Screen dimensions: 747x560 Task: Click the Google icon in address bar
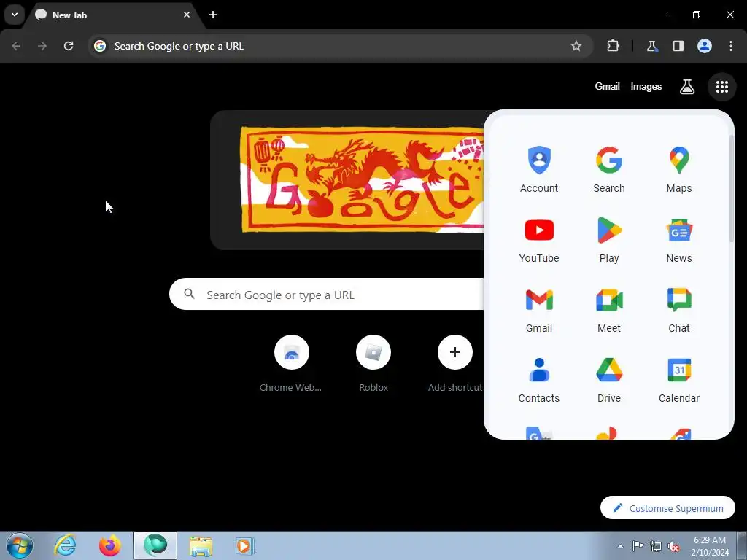point(99,46)
